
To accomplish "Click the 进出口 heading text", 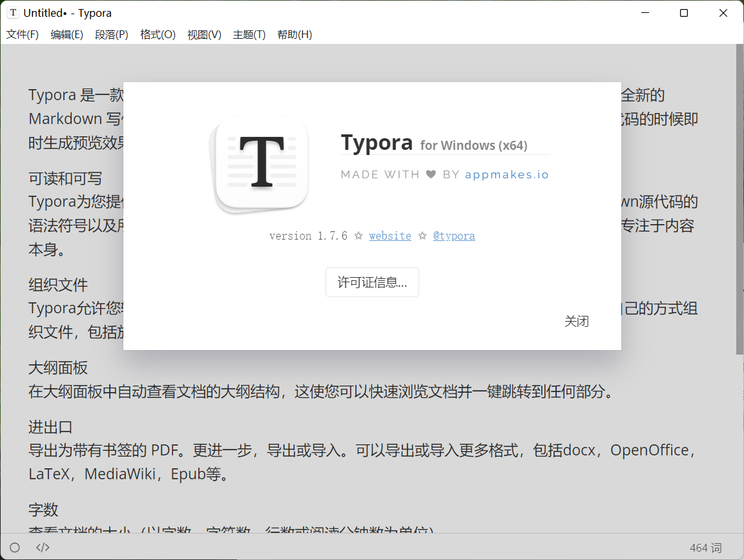I will pyautogui.click(x=50, y=427).
